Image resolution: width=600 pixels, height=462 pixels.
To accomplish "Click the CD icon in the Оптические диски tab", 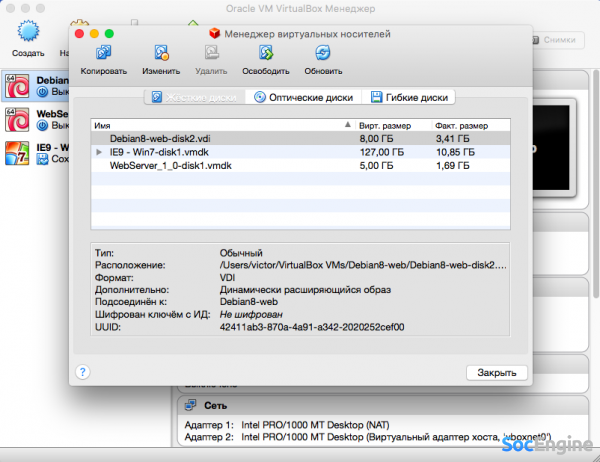I will coord(260,97).
